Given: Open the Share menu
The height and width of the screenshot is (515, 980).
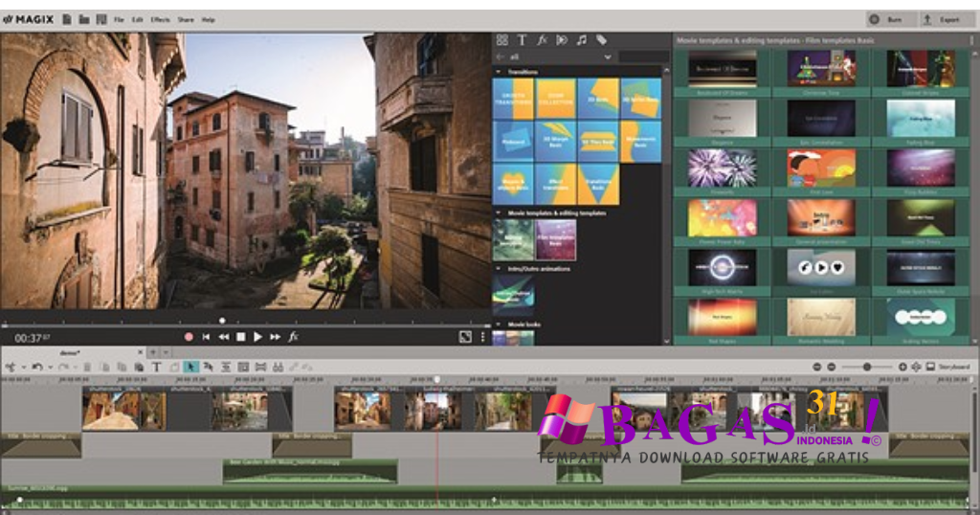Looking at the screenshot, I should pyautogui.click(x=186, y=20).
